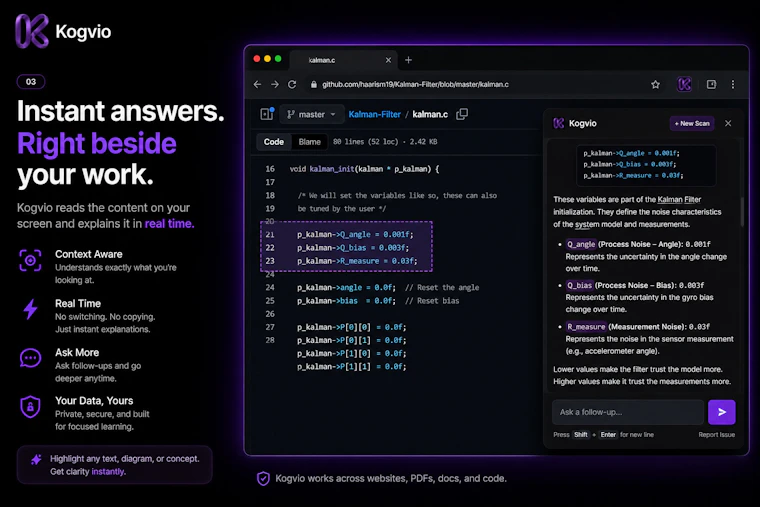
Task: Close the Kogvio side panel
Action: (x=728, y=123)
